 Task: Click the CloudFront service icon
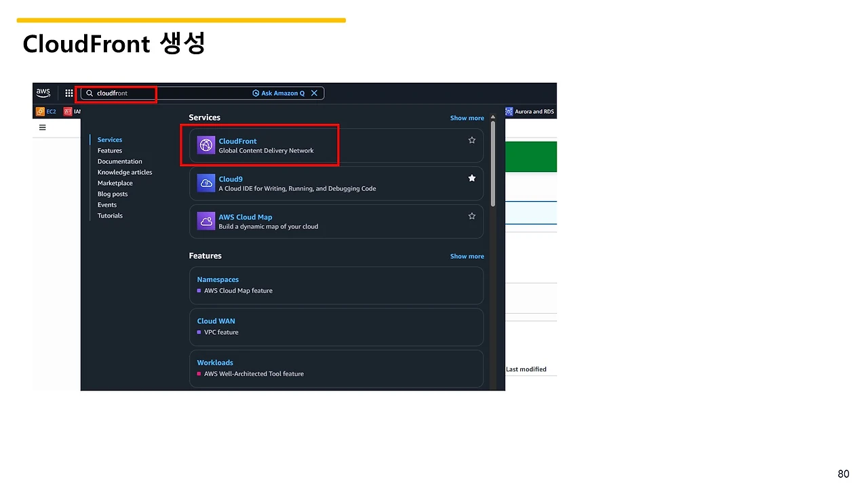point(206,145)
